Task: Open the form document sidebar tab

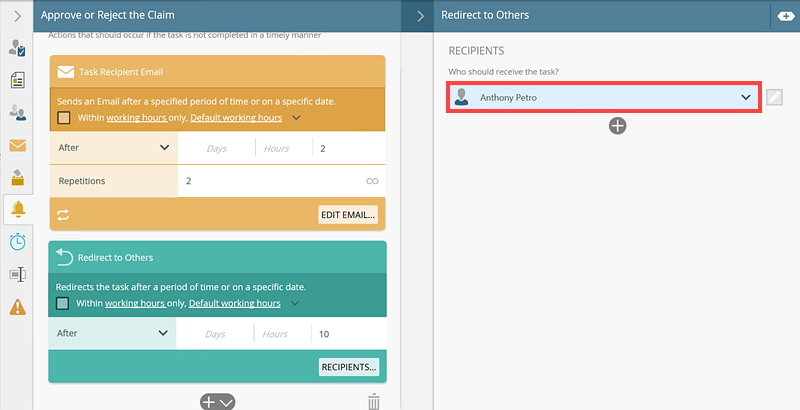Action: click(17, 80)
